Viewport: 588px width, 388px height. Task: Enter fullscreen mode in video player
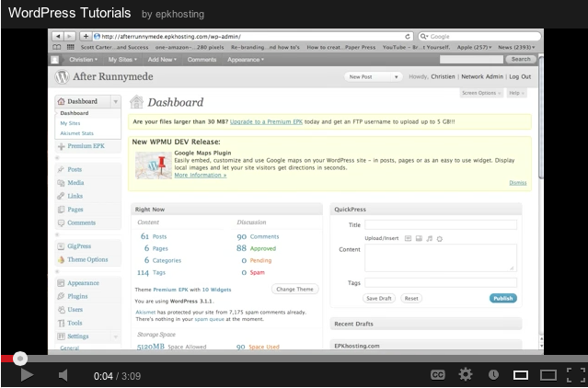[x=576, y=374]
